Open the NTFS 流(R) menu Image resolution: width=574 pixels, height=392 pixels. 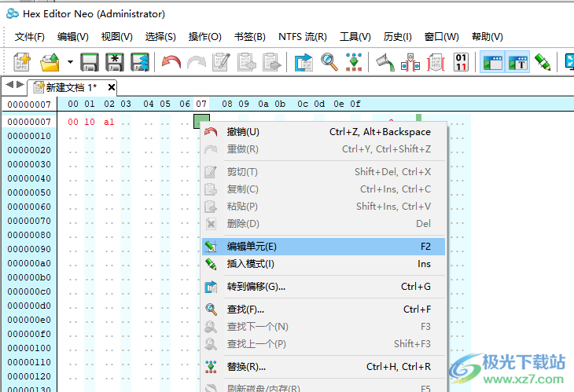303,37
